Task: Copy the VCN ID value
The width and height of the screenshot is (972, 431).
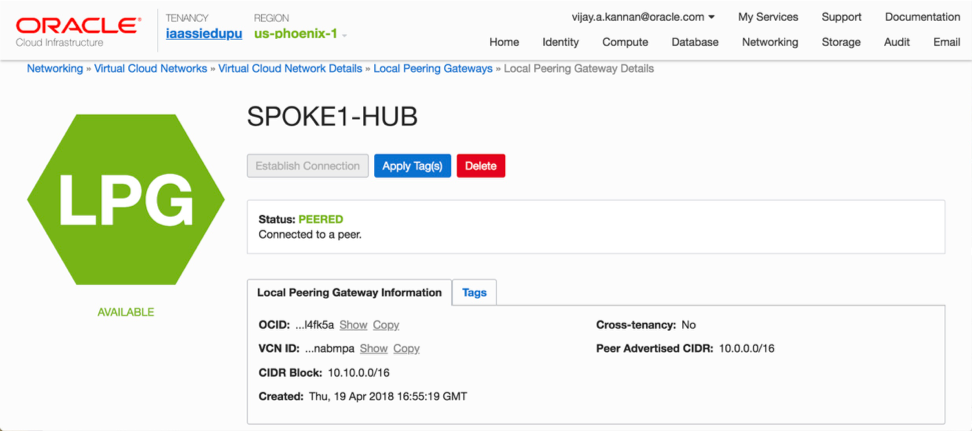Action: coord(406,349)
